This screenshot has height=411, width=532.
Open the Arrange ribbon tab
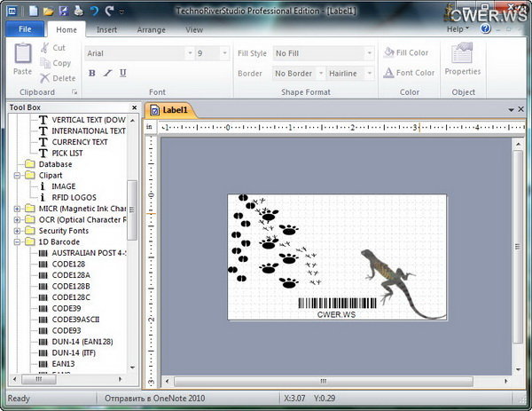(x=151, y=29)
